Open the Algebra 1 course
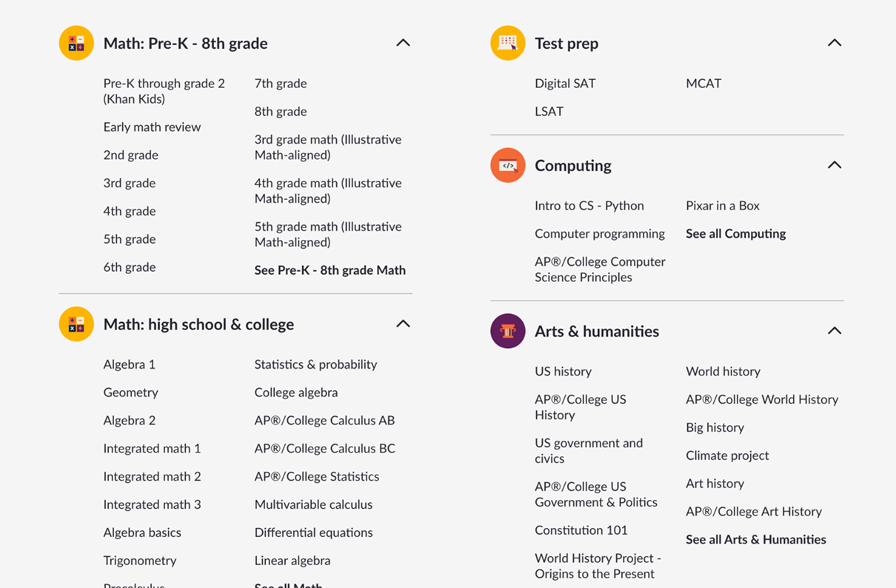 pyautogui.click(x=130, y=364)
